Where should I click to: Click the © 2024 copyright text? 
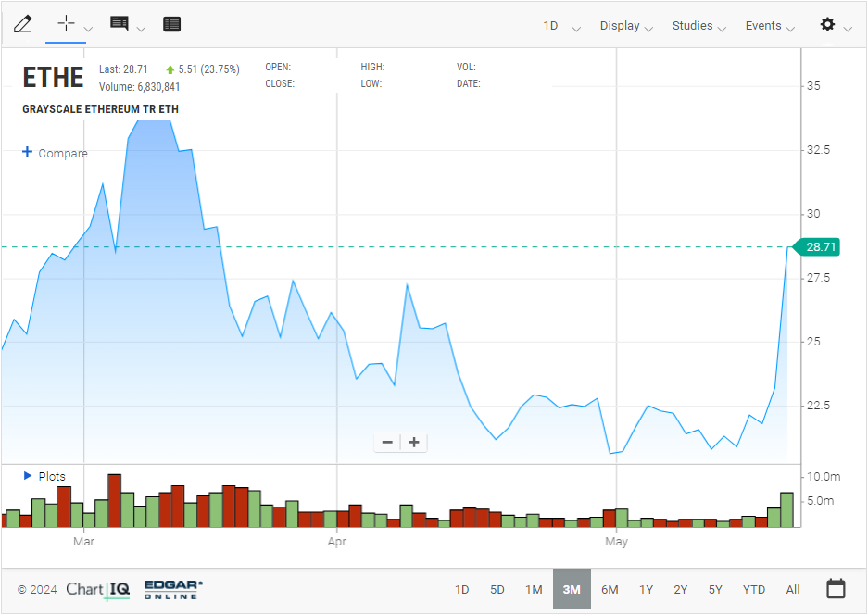coord(37,590)
